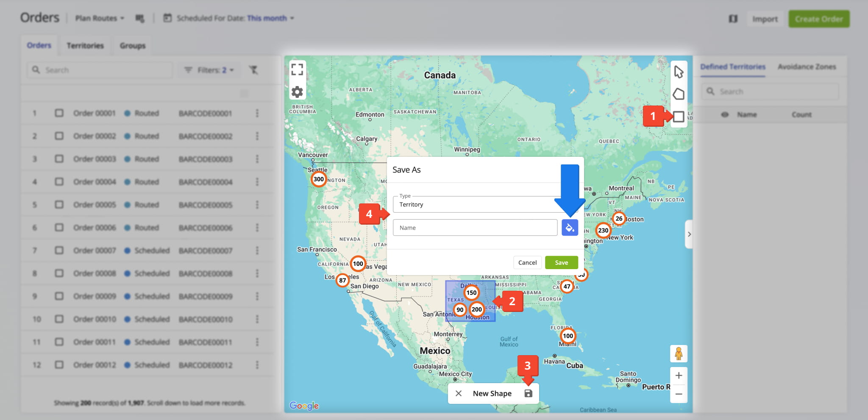Click the Defined Territories search field
Viewport: 868px width, 420px height.
pos(770,92)
